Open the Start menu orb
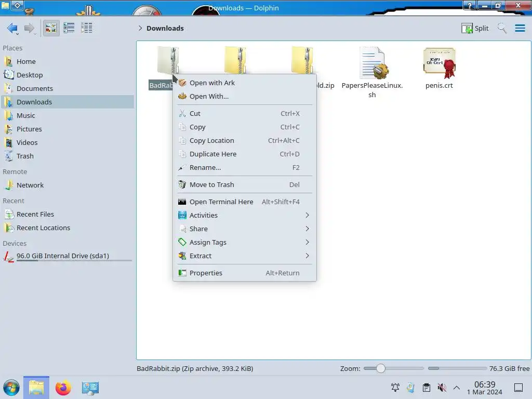The width and height of the screenshot is (532, 399). 11,388
